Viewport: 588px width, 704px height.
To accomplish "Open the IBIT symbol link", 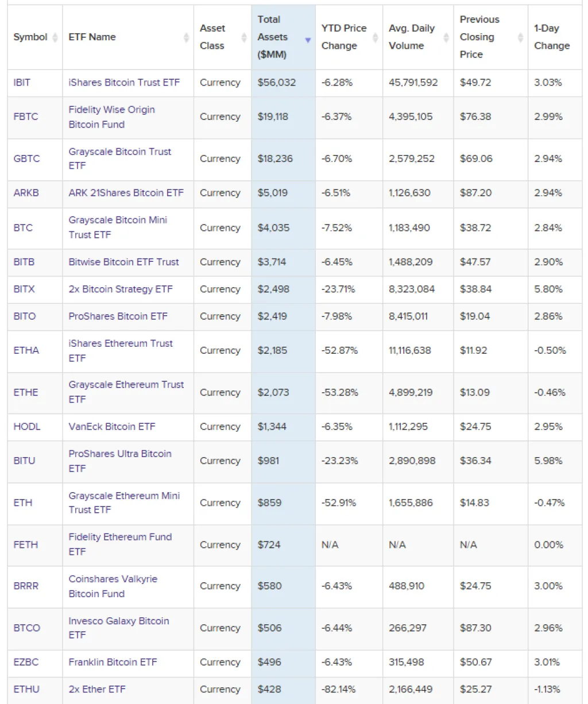I will pyautogui.click(x=22, y=83).
